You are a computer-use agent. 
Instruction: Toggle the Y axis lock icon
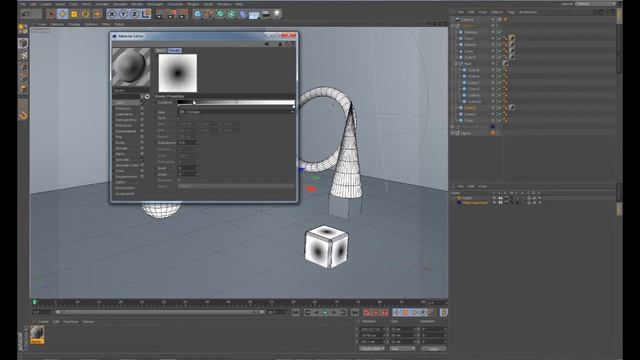123,14
